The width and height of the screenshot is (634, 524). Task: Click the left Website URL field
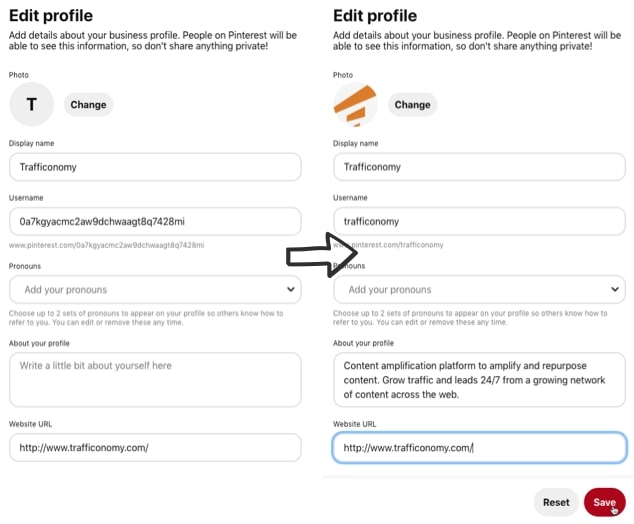[x=155, y=448]
